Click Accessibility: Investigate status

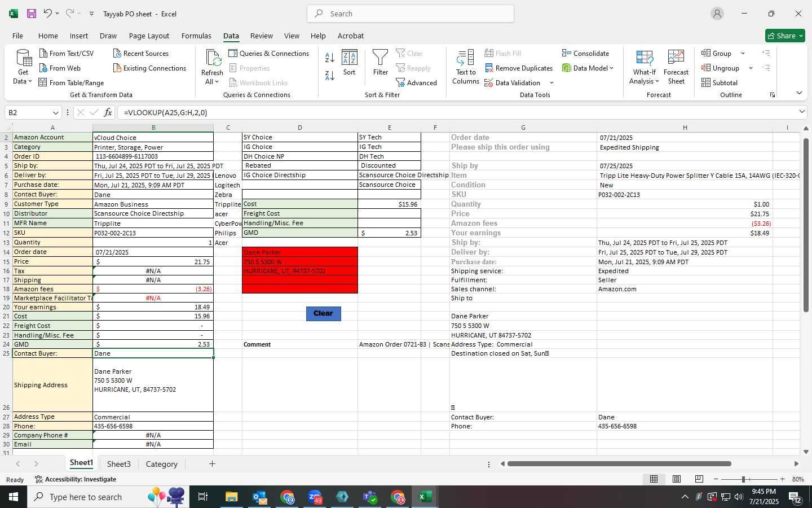click(x=75, y=479)
